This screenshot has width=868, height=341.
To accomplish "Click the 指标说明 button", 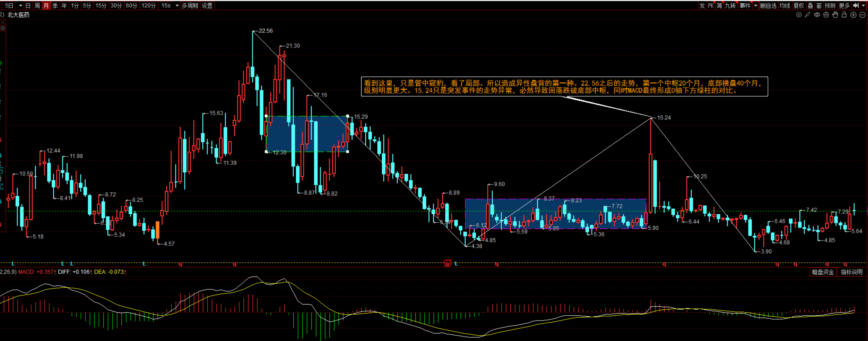I will pyautogui.click(x=851, y=272).
